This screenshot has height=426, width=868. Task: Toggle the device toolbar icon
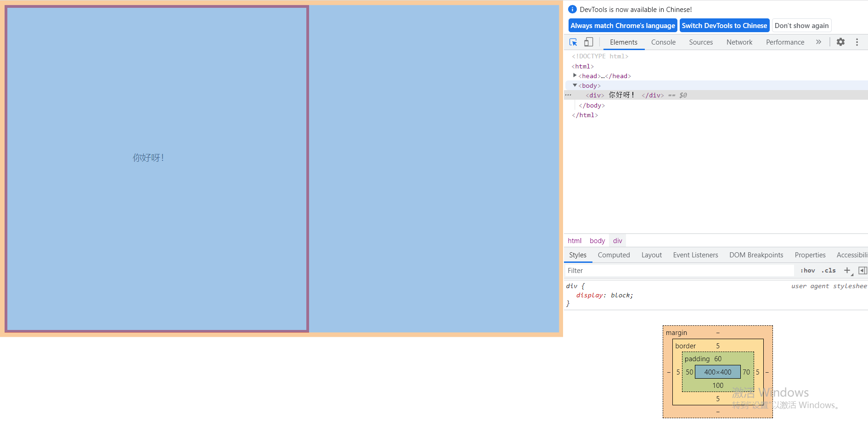588,42
